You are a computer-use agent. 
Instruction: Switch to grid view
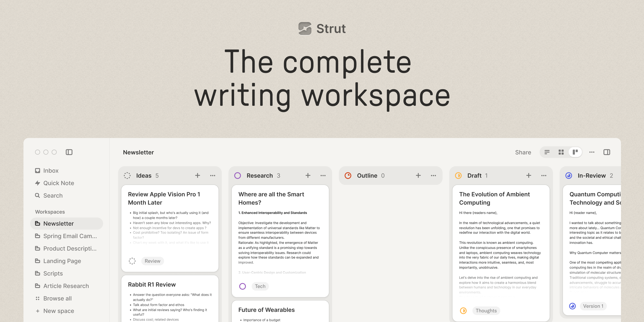point(561,152)
